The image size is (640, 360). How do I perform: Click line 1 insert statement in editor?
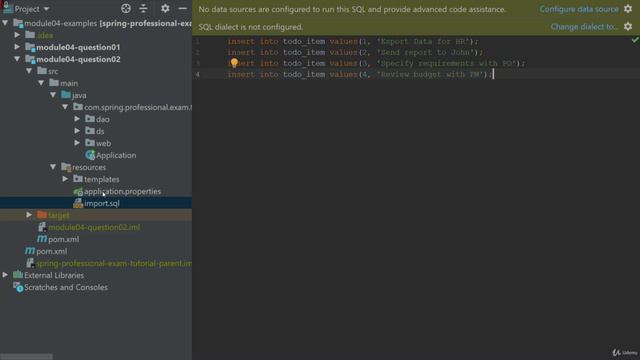pos(353,41)
